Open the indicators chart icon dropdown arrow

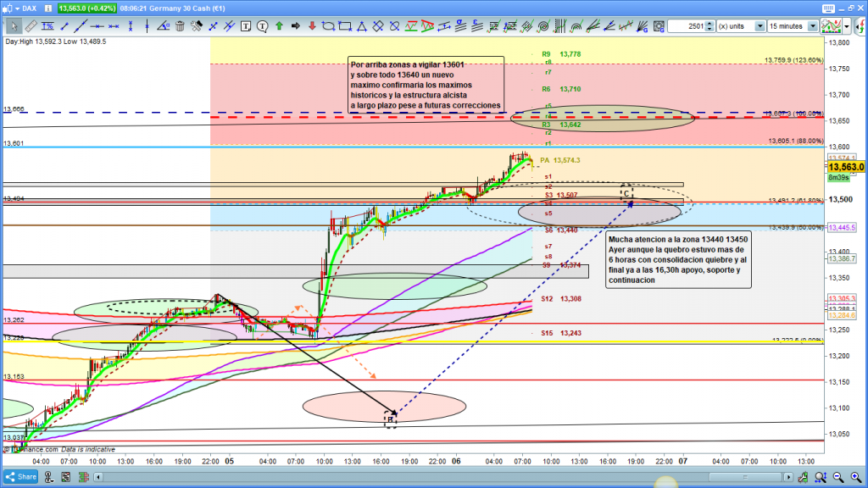click(x=849, y=26)
